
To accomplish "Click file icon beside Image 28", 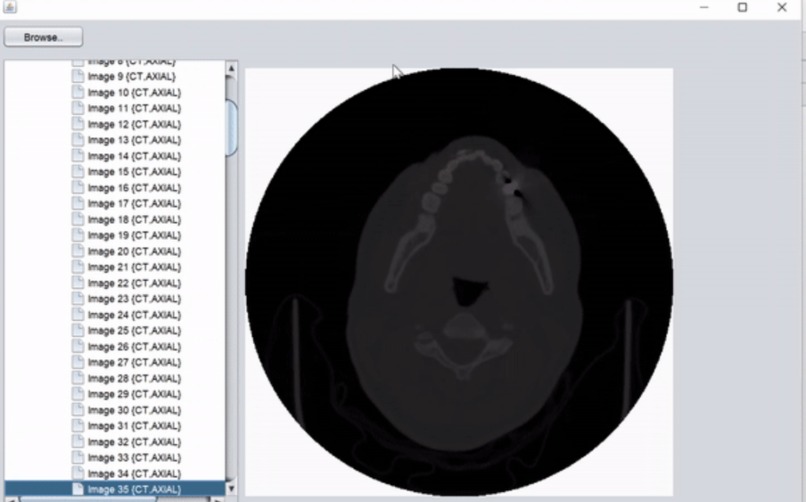I will point(78,378).
